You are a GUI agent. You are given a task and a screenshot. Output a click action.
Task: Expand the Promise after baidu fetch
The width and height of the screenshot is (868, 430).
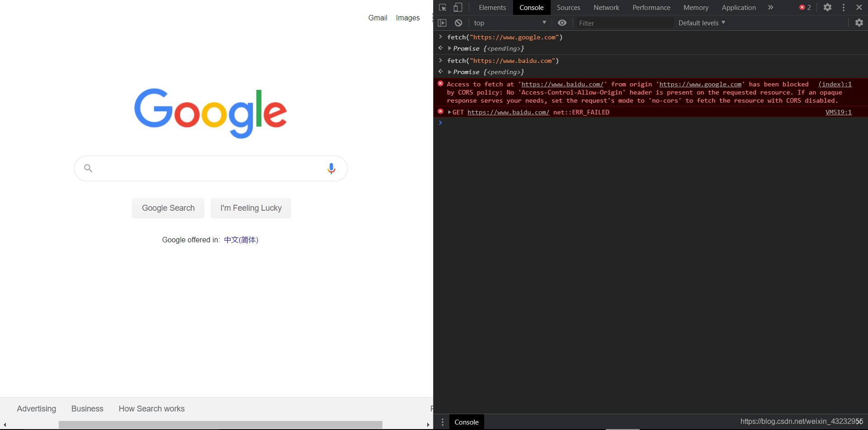pos(449,72)
